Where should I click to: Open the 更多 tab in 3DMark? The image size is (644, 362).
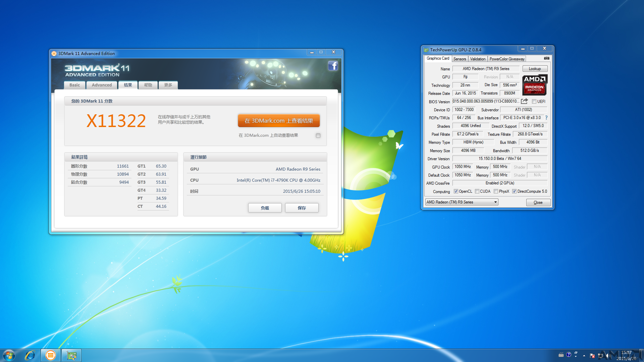pos(168,85)
